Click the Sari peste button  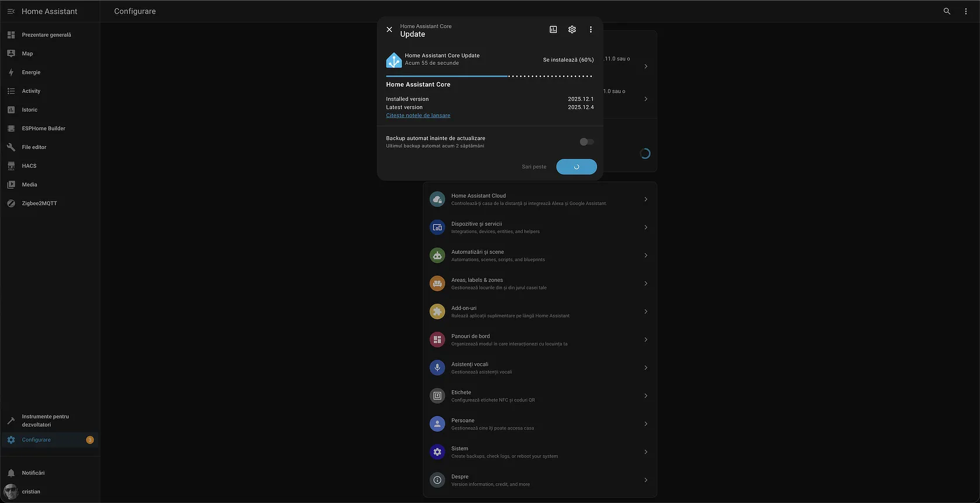click(534, 167)
